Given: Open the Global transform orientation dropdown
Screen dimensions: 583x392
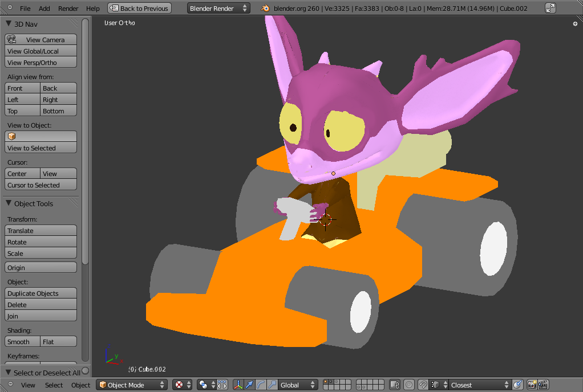Looking at the screenshot, I should [x=298, y=385].
